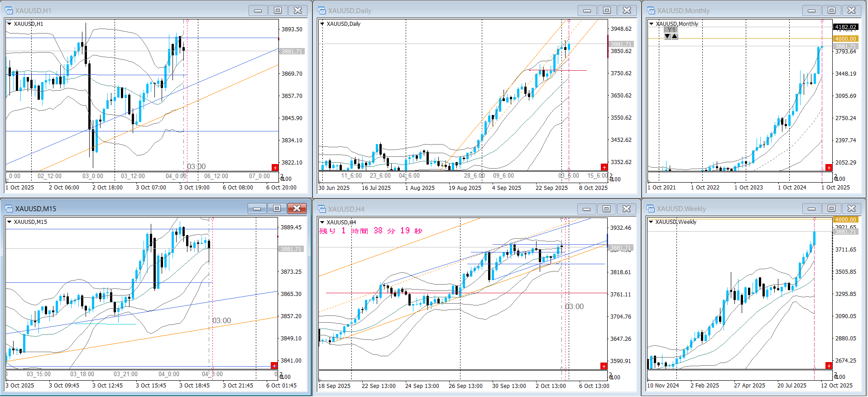
Task: Click the Y1 down arrow in Monthly chart
Action: (x=667, y=36)
